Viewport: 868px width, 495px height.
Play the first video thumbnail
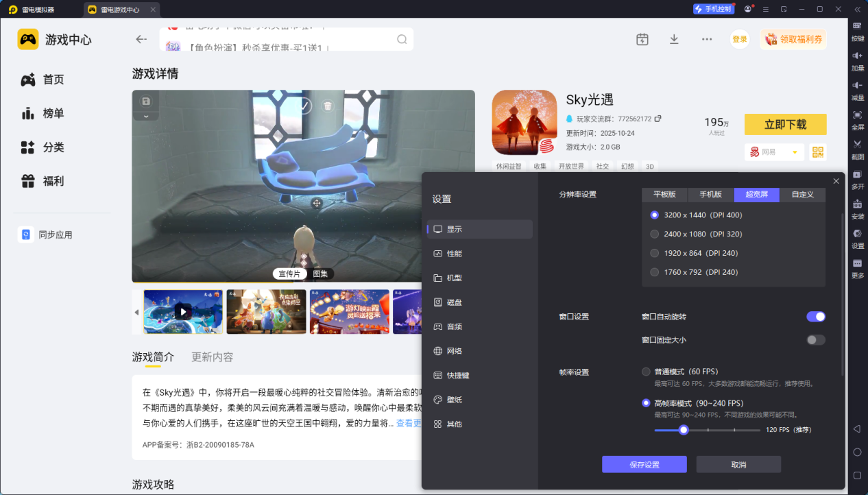[x=182, y=311]
